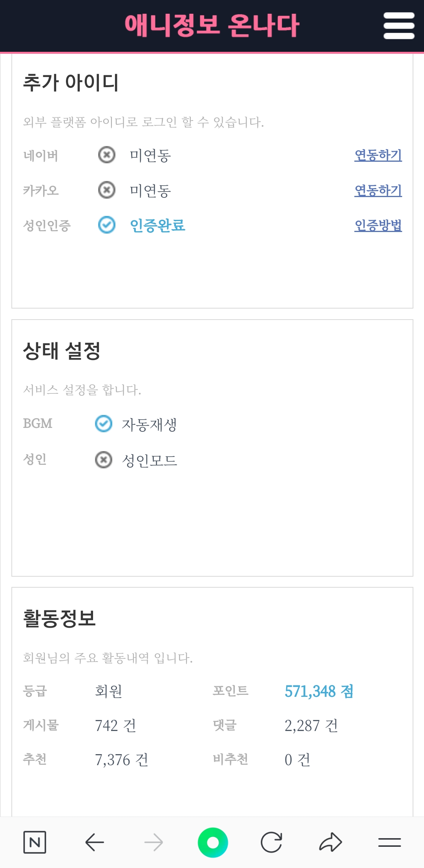Toggle the BGM 자동재생 check icon
This screenshot has height=868, width=424.
click(104, 424)
